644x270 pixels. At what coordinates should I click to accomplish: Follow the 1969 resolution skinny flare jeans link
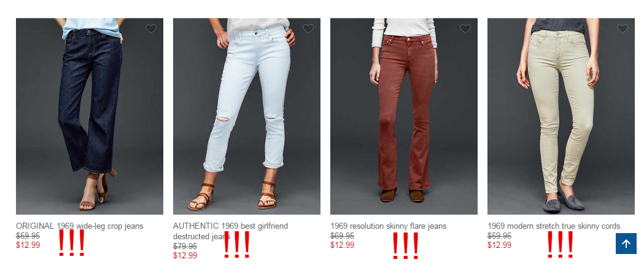coord(388,226)
